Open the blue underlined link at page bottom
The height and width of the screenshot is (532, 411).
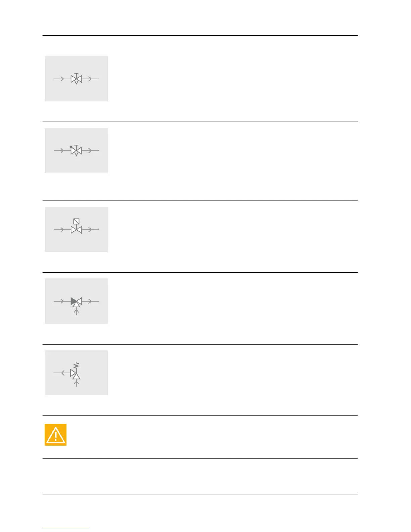pyautogui.click(x=66, y=529)
